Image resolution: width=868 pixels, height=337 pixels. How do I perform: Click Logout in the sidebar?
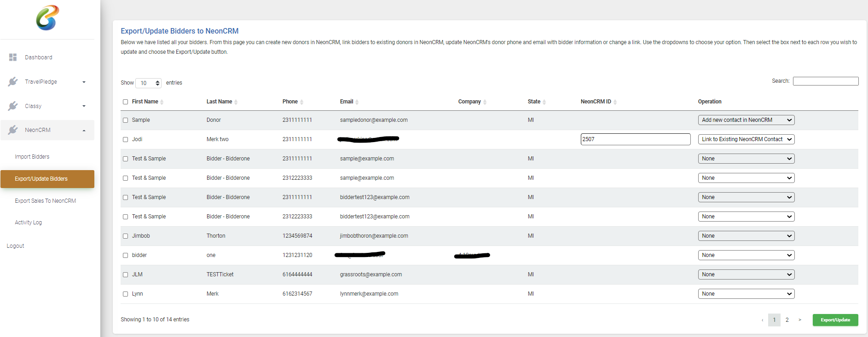[x=15, y=246]
